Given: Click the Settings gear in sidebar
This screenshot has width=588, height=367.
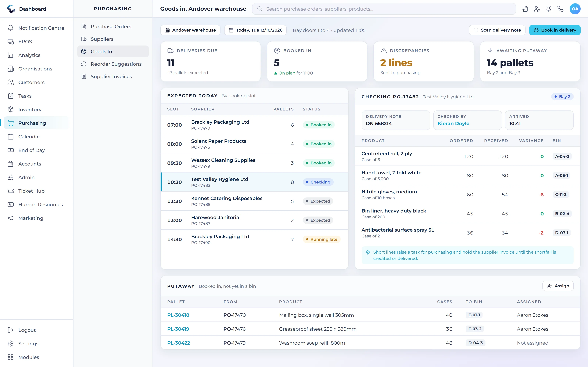Looking at the screenshot, I should [x=11, y=344].
